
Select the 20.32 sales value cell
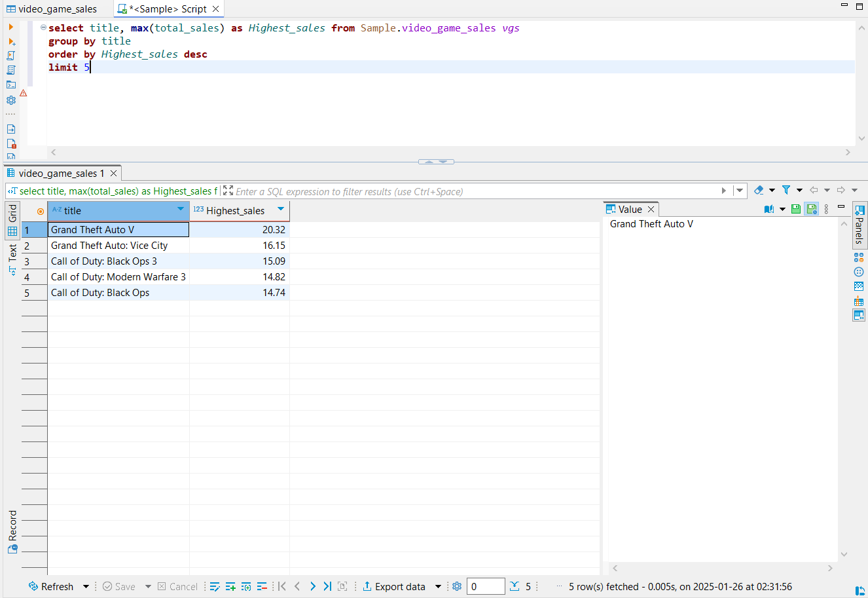tap(240, 230)
